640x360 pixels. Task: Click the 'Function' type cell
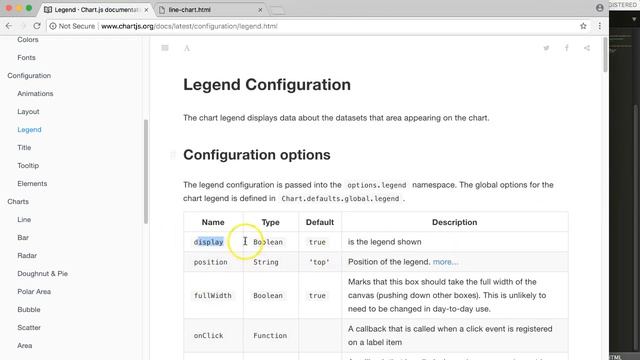(270, 335)
